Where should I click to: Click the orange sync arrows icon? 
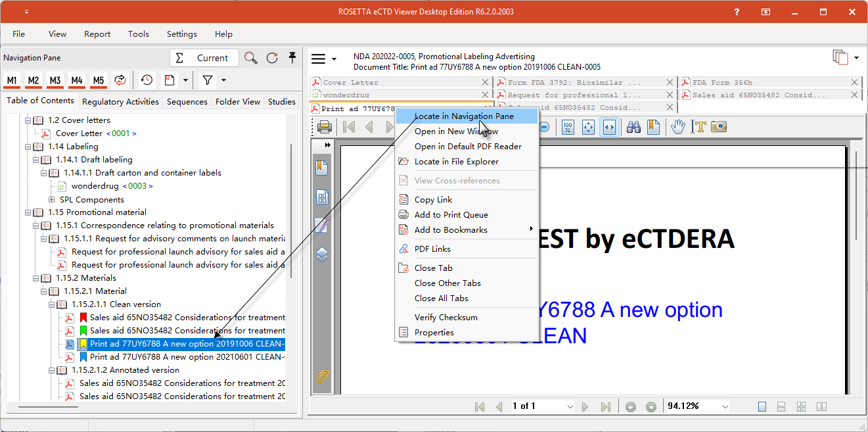(x=120, y=80)
